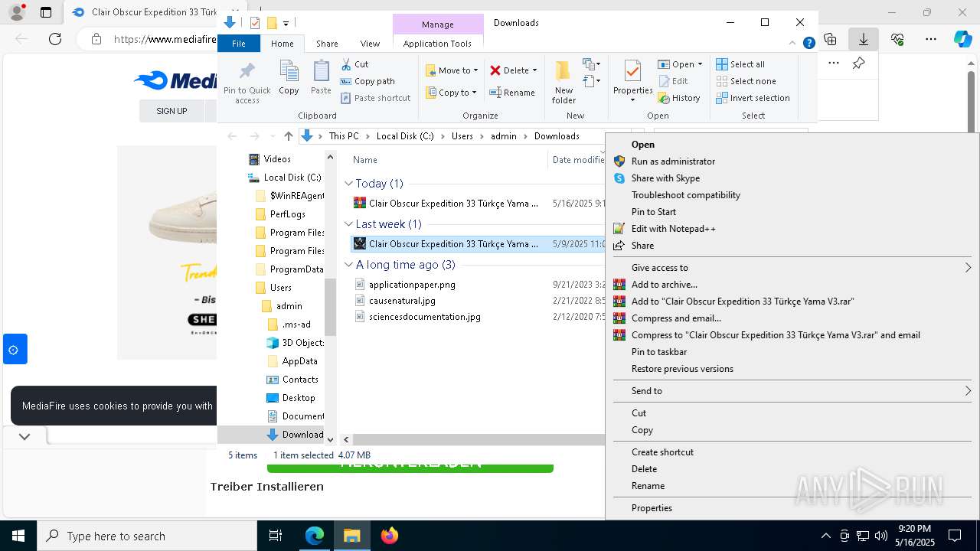Choose Pin to taskbar
Image resolution: width=980 pixels, height=551 pixels.
[x=792, y=352]
